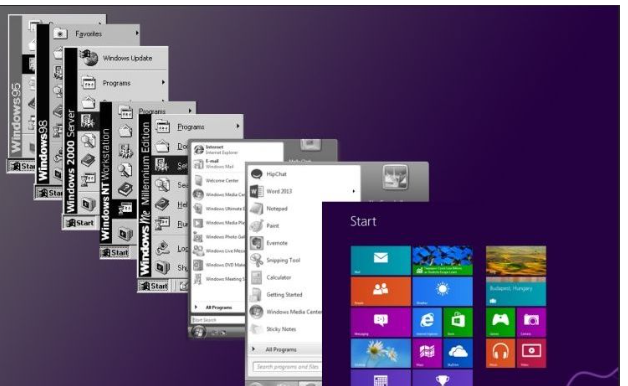This screenshot has height=386, width=628.
Task: Click Log Off key icon in Windows Me
Action: pos(163,248)
